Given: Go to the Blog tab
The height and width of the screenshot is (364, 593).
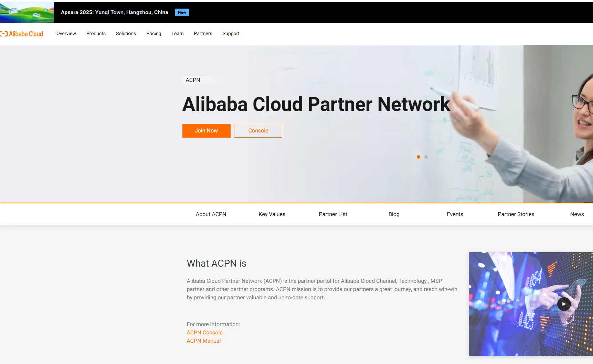Looking at the screenshot, I should [x=394, y=214].
